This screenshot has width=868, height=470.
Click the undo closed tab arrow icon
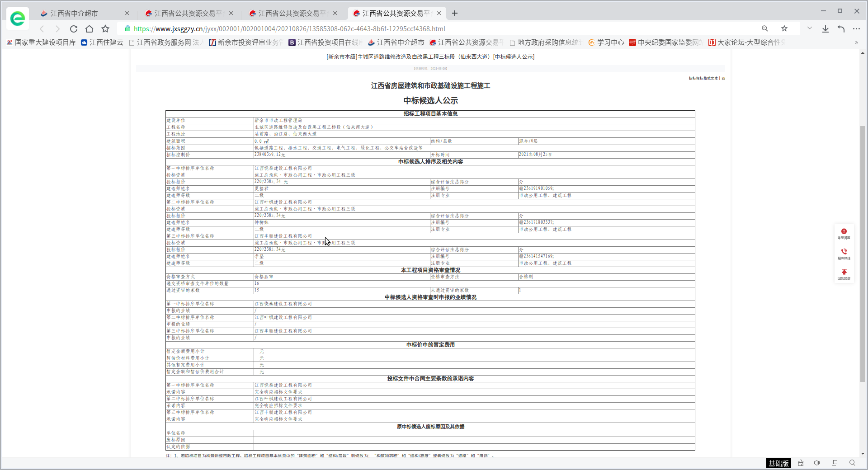[841, 29]
